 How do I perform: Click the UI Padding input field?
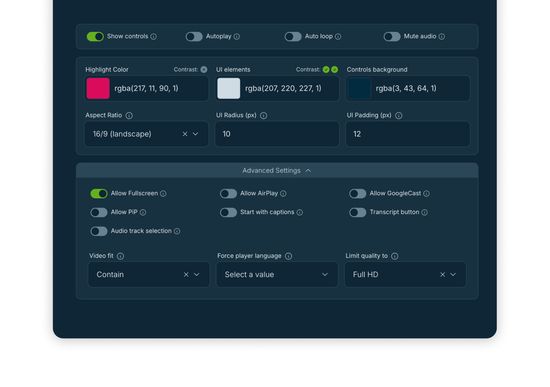click(x=408, y=134)
